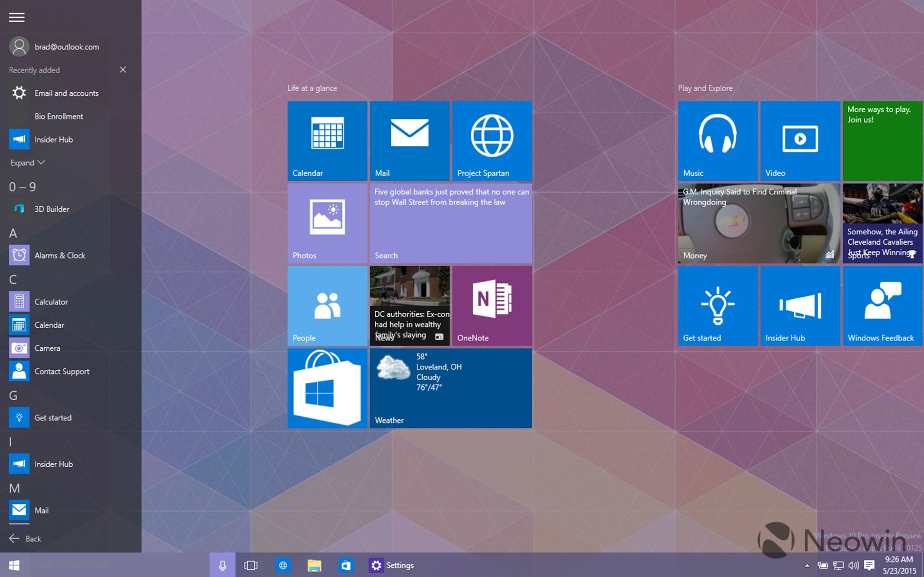Launch the OneNote tile
This screenshot has height=577, width=924.
(x=492, y=306)
